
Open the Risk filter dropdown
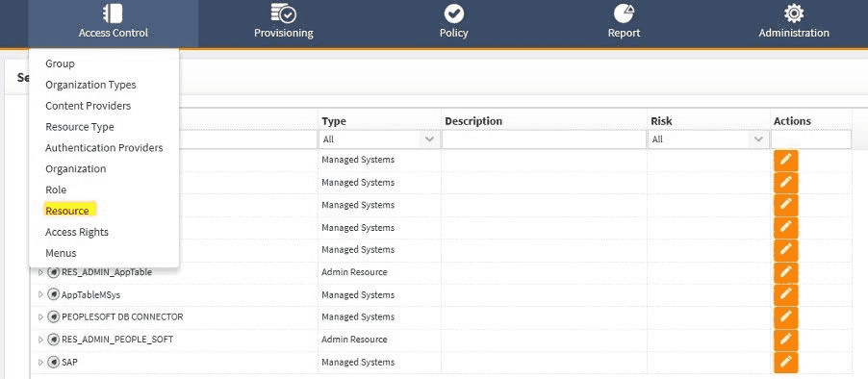coord(707,139)
